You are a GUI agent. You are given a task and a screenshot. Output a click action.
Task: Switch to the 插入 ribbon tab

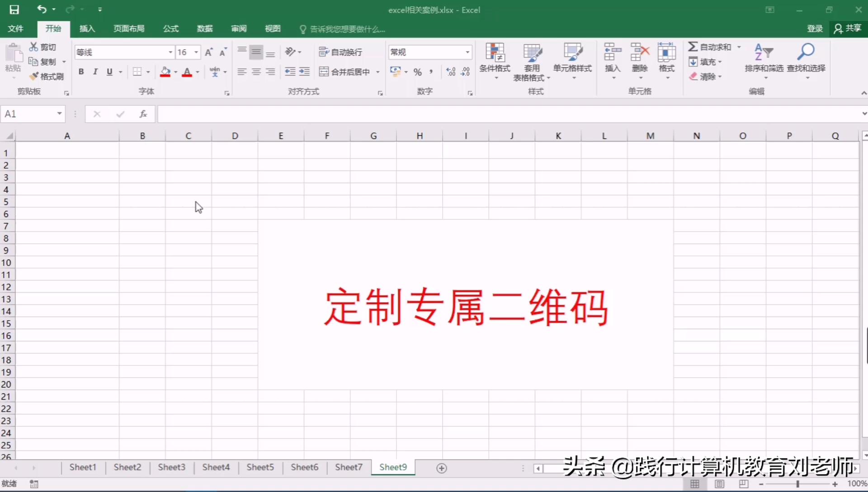86,28
